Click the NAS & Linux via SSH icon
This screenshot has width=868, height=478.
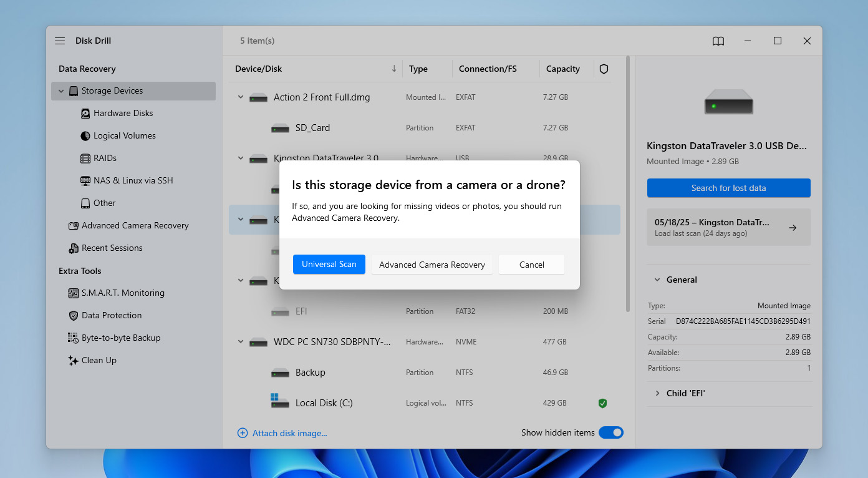point(85,180)
